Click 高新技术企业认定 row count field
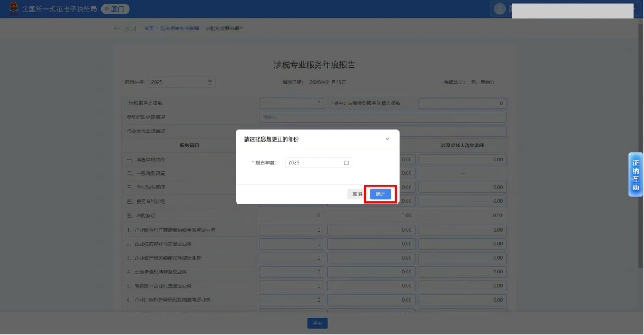The height and width of the screenshot is (335, 644). (x=292, y=286)
